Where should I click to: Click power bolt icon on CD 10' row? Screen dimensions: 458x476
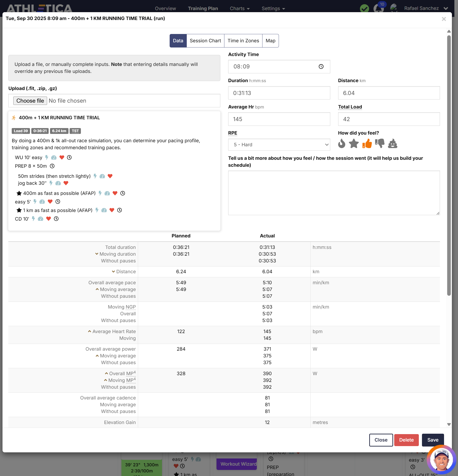(34, 219)
